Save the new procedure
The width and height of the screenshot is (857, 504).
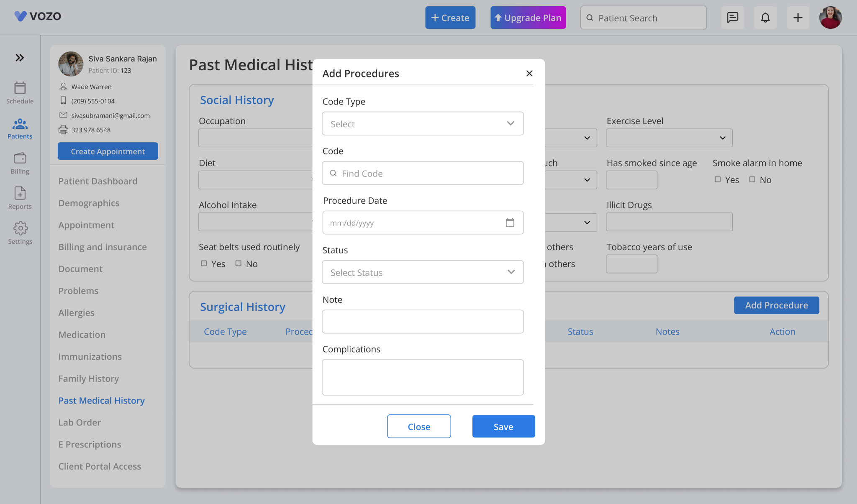pos(503,427)
